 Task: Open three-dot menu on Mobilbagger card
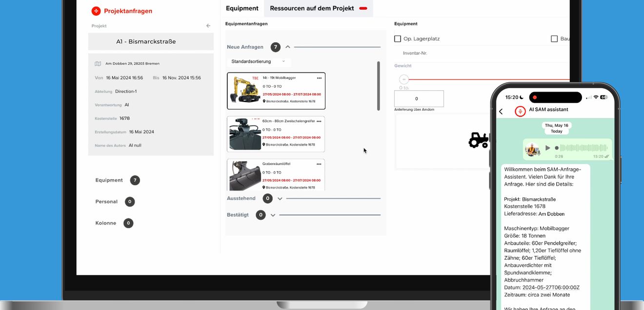319,78
